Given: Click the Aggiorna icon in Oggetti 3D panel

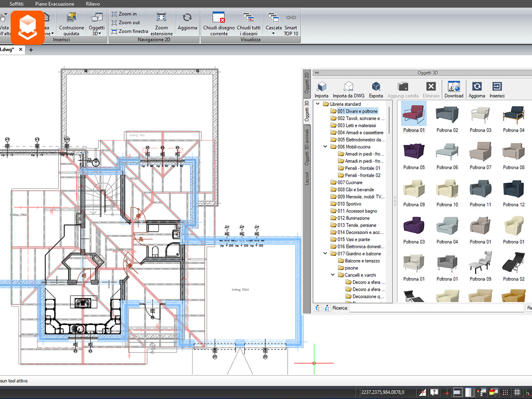Looking at the screenshot, I should 477,86.
